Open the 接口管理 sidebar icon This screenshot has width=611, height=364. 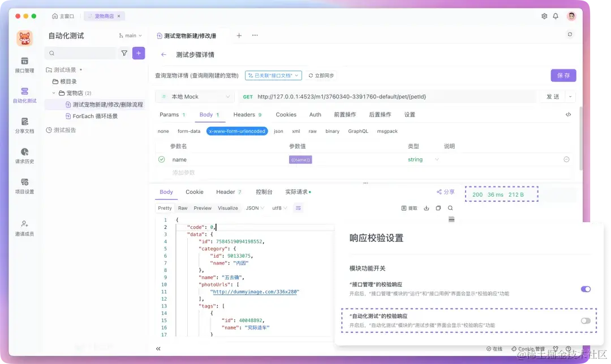click(x=24, y=64)
